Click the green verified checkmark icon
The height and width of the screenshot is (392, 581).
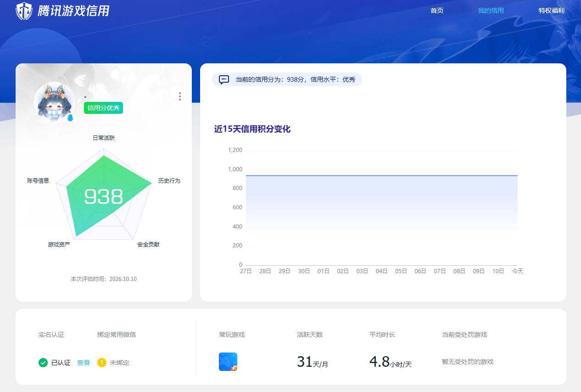point(43,363)
